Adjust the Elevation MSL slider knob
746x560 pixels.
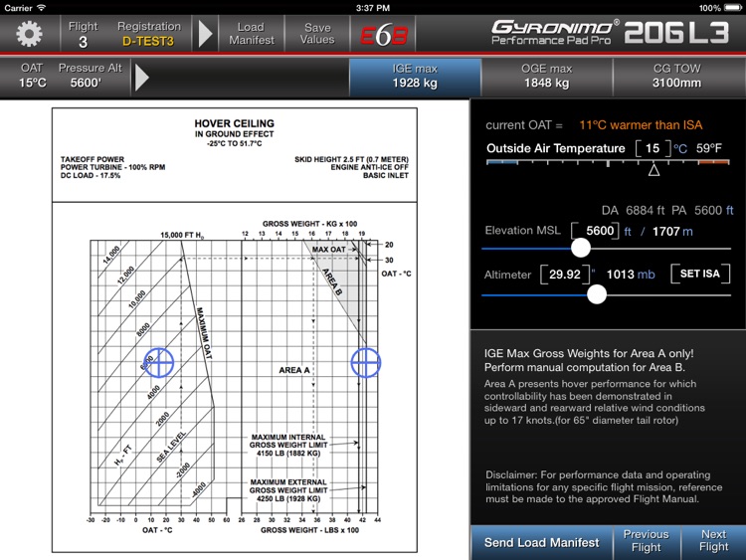coord(581,248)
